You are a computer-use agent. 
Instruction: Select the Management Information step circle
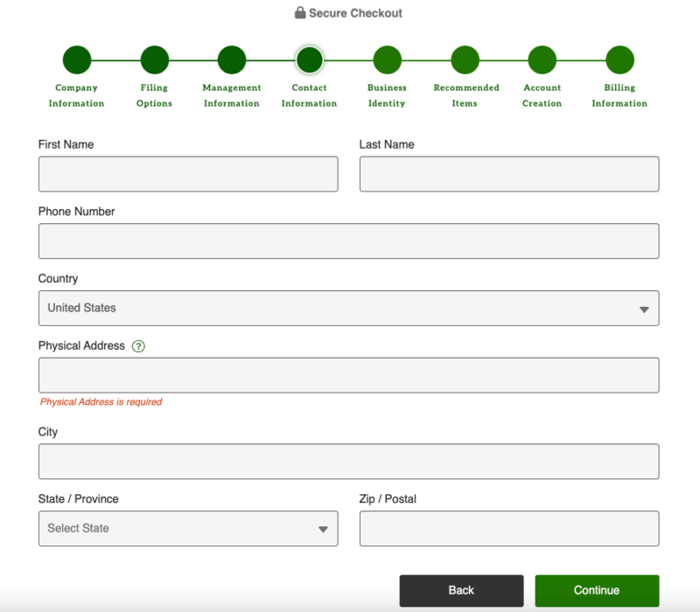tap(232, 59)
